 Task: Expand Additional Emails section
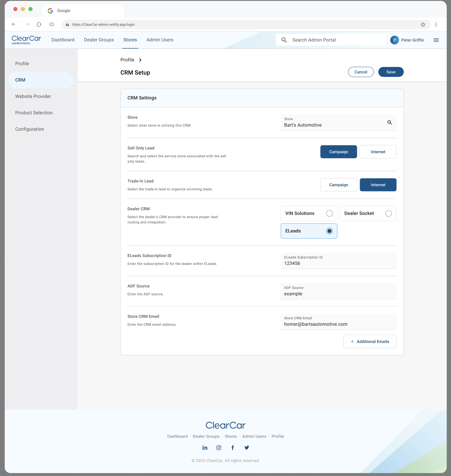(369, 341)
